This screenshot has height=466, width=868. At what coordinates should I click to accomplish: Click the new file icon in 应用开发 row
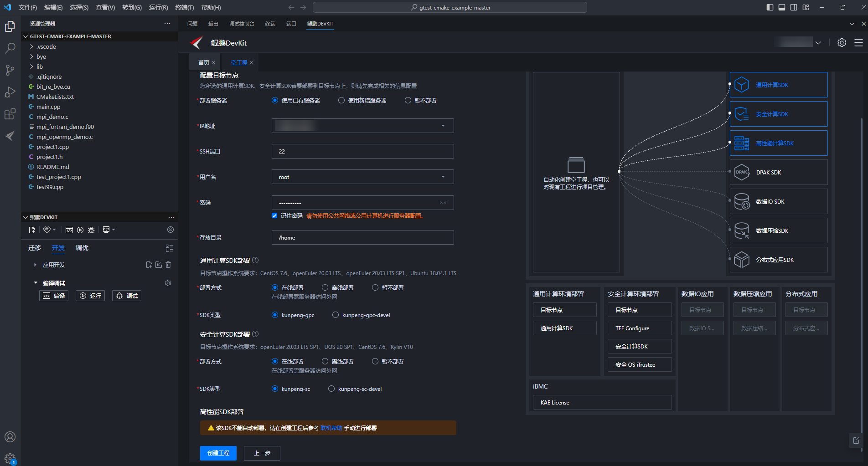coord(149,265)
